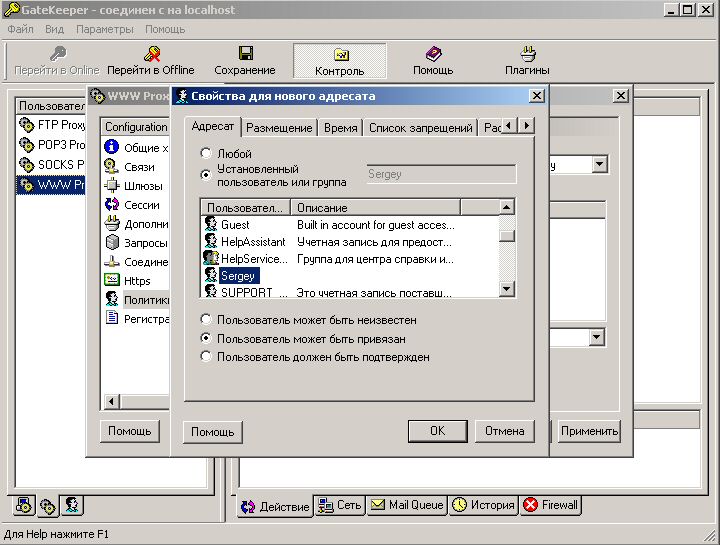Click the Сессии arrows icon
Image resolution: width=720 pixels, height=545 pixels.
tap(112, 204)
